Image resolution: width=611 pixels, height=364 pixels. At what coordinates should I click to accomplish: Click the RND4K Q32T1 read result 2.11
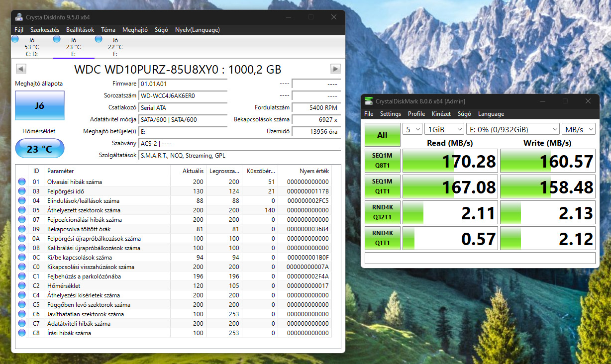click(x=449, y=212)
